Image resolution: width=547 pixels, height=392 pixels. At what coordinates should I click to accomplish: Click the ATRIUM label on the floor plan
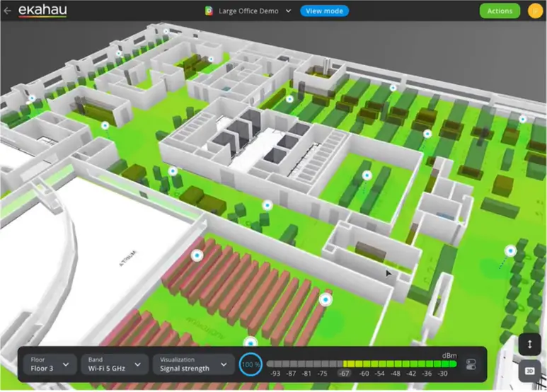click(128, 259)
